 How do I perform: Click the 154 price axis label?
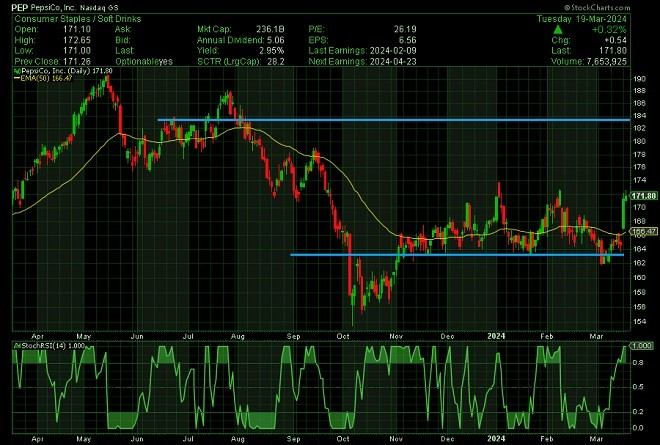point(639,322)
